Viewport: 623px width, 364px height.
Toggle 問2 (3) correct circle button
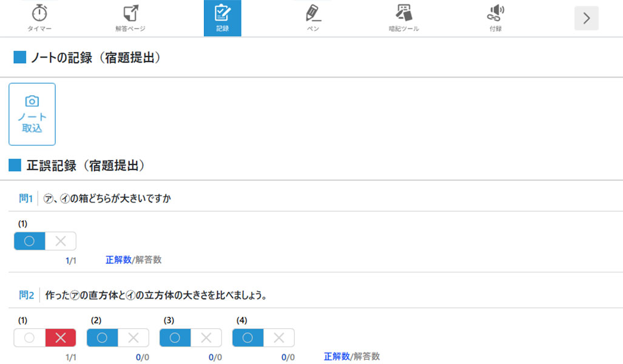[x=175, y=338]
